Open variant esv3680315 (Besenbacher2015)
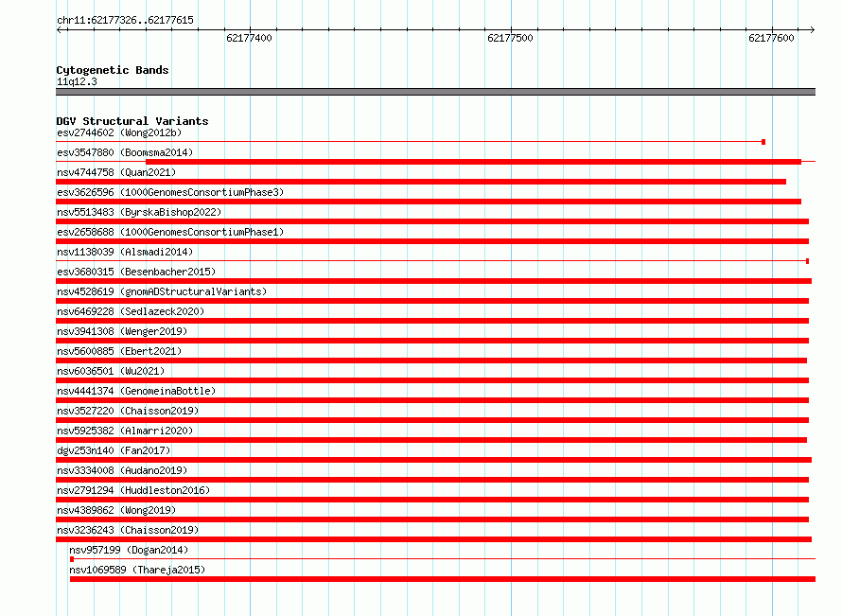The height and width of the screenshot is (616, 842). click(x=136, y=272)
